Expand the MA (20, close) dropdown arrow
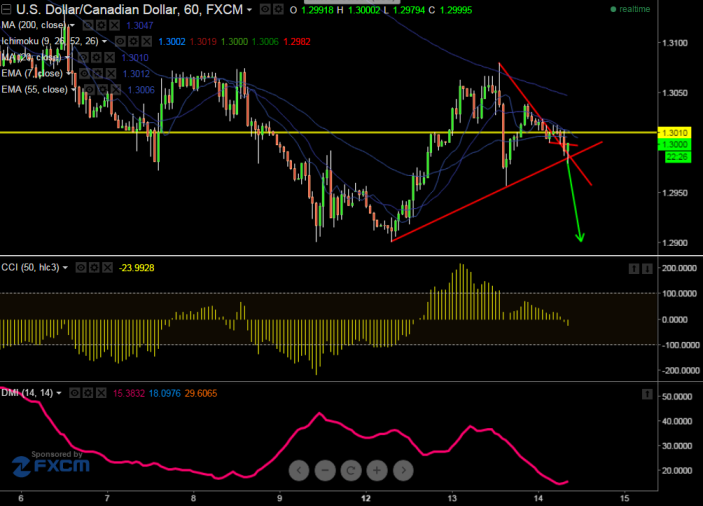This screenshot has width=703, height=506. (x=67, y=58)
